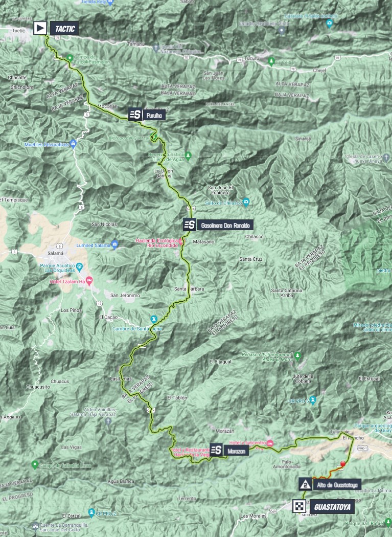
Task: Click the Lumiled Salamá shop pin
Action: coord(114,244)
